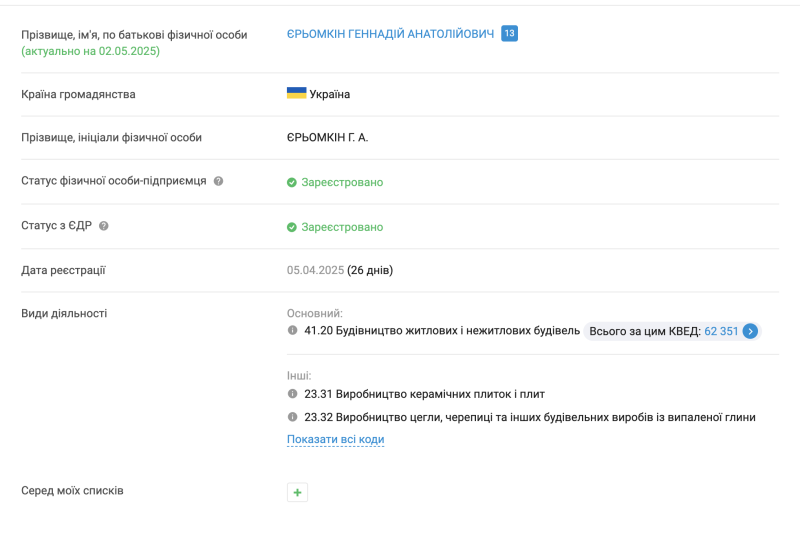This screenshot has width=800, height=540.
Task: Click the registration date 05.04.2025
Action: (x=315, y=270)
